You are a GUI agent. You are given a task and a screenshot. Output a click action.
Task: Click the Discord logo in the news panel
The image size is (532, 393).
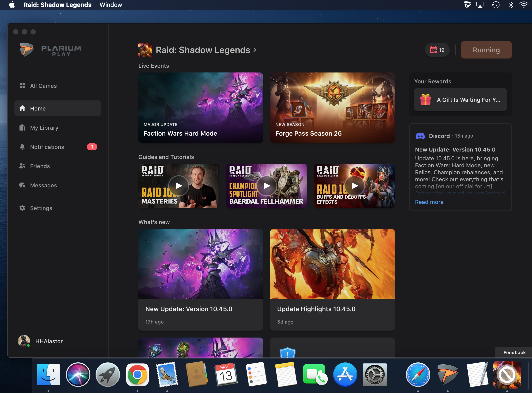pyautogui.click(x=420, y=136)
